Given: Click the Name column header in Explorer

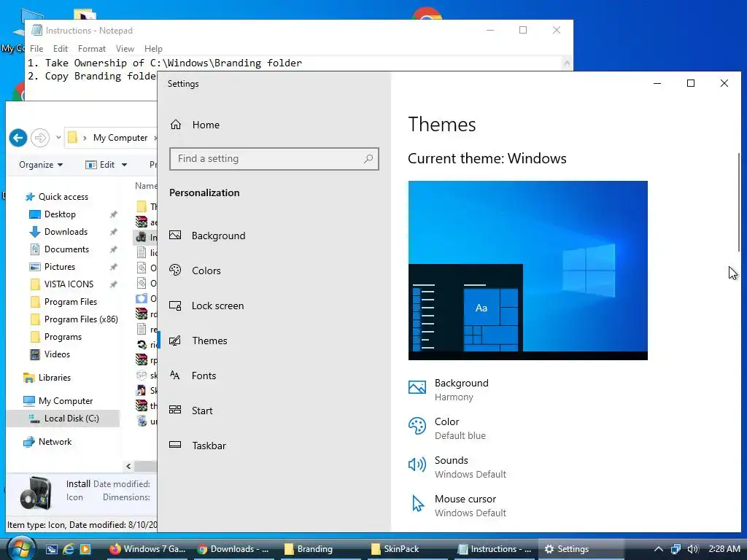Looking at the screenshot, I should tap(146, 186).
